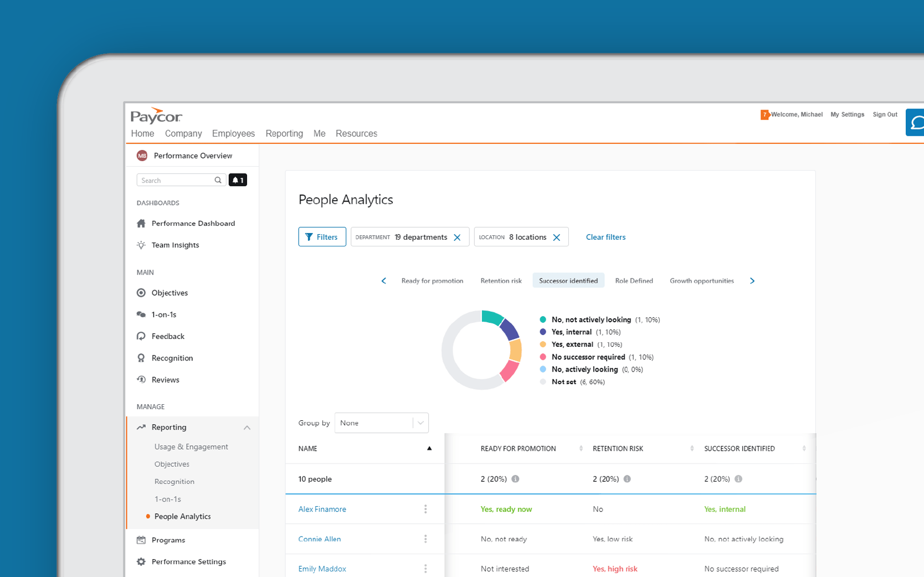Image resolution: width=924 pixels, height=577 pixels.
Task: Click the info icon beside Ready for Promotion 2 (20%)
Action: [515, 479]
